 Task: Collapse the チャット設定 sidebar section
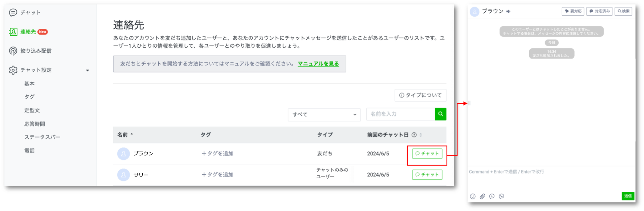coord(87,70)
